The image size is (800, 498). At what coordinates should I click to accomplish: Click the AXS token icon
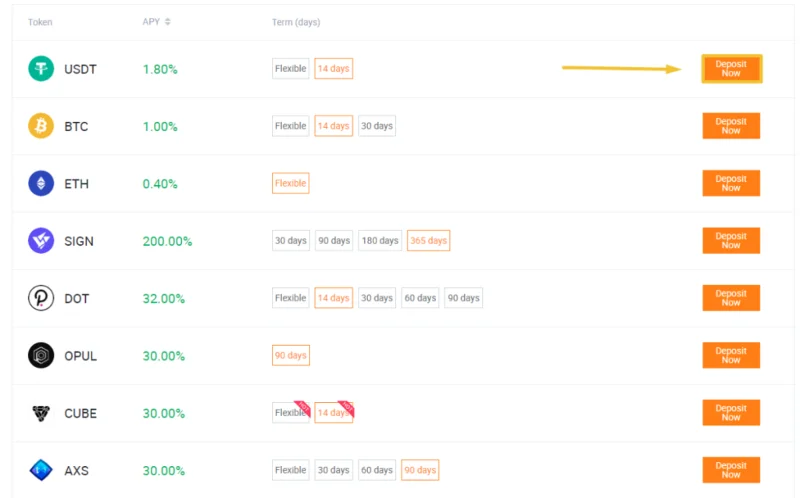41,470
